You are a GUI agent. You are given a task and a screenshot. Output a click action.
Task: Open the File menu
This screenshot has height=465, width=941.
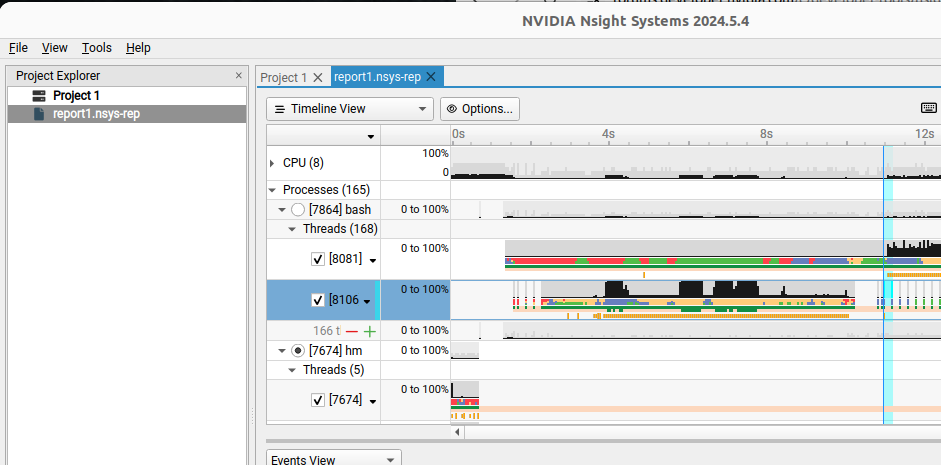(x=19, y=48)
